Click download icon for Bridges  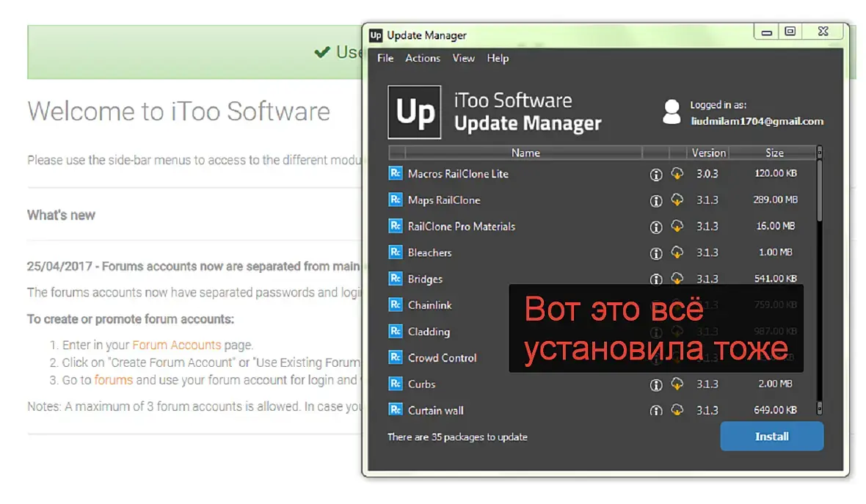(x=677, y=277)
